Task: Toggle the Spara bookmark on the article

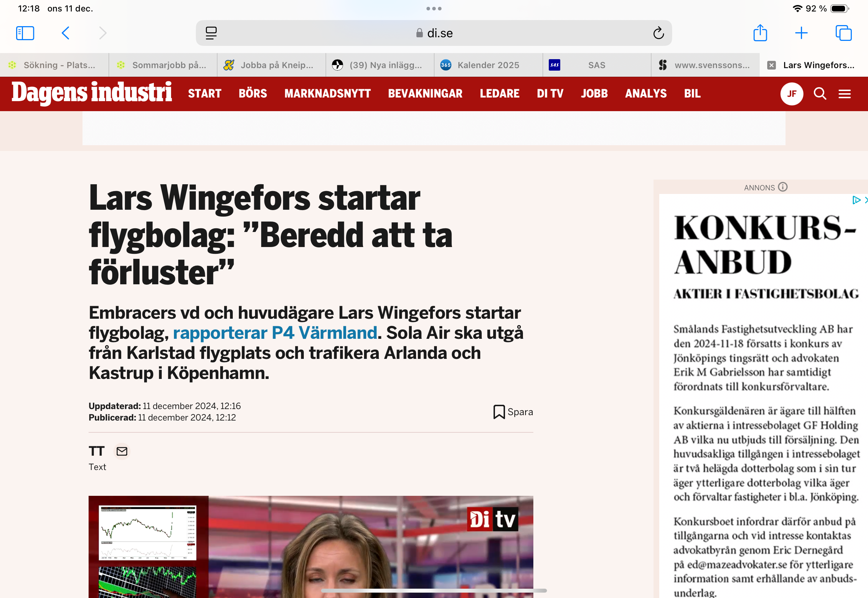Action: 513,412
